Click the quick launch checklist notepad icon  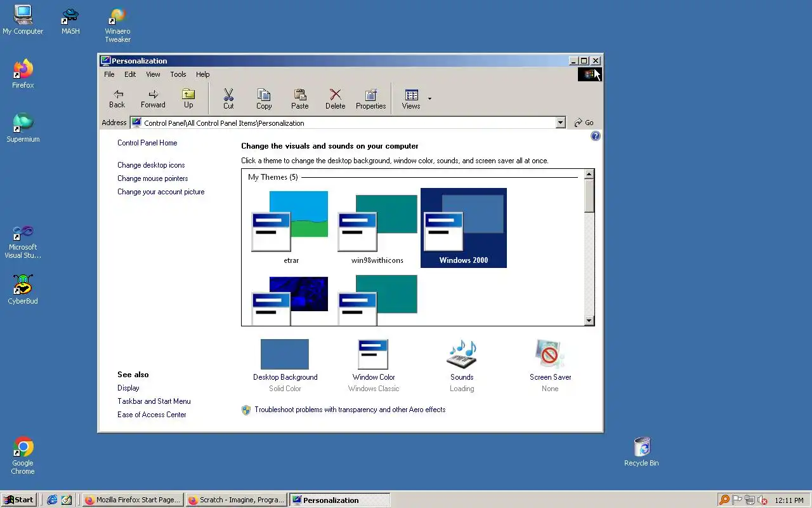(x=66, y=500)
